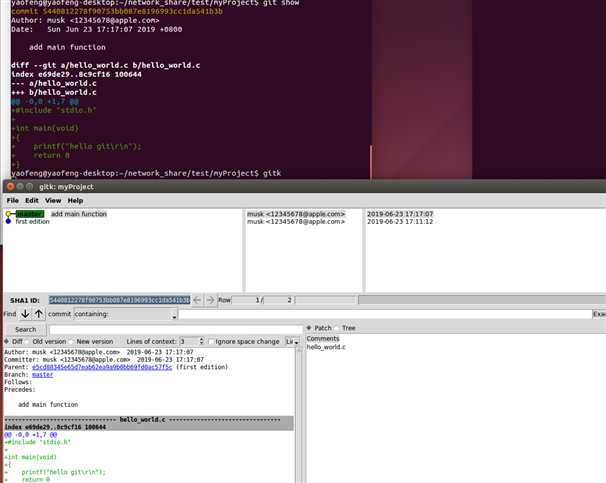Click the date 2019-06-23 17:11:12
Viewport: 606px width, 483px height.
pyautogui.click(x=400, y=221)
